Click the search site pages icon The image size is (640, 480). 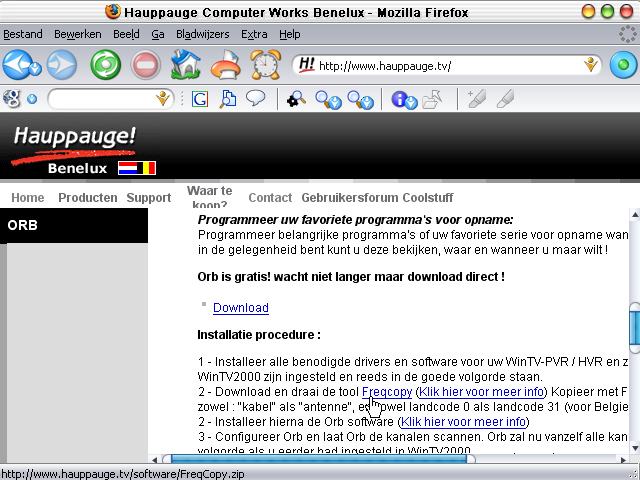tap(228, 99)
